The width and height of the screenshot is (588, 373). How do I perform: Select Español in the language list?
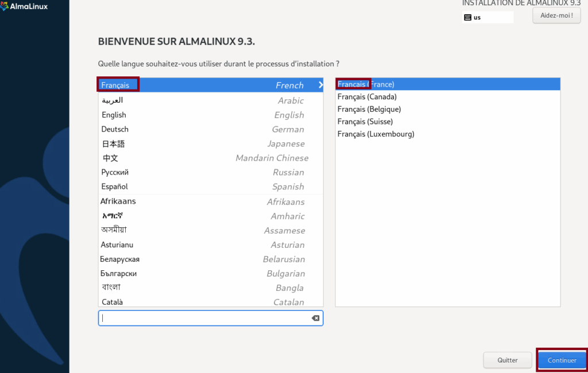point(172,187)
